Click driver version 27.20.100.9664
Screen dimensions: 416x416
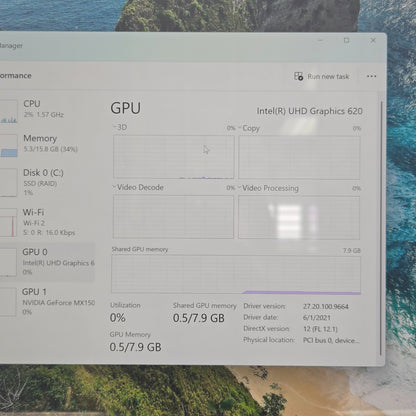(326, 307)
